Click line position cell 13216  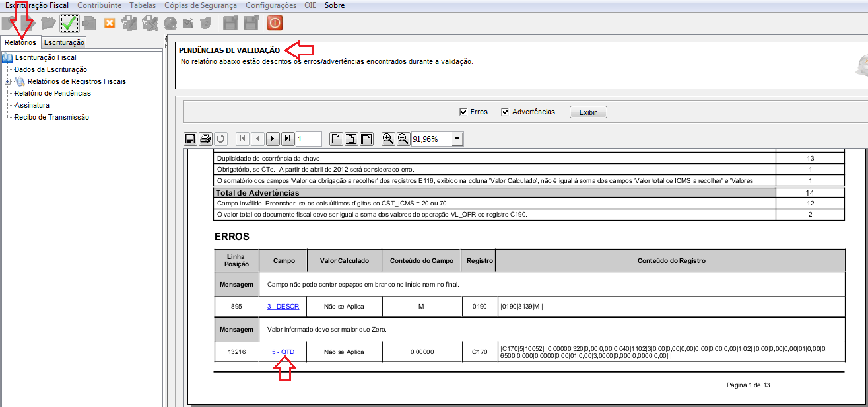point(236,352)
